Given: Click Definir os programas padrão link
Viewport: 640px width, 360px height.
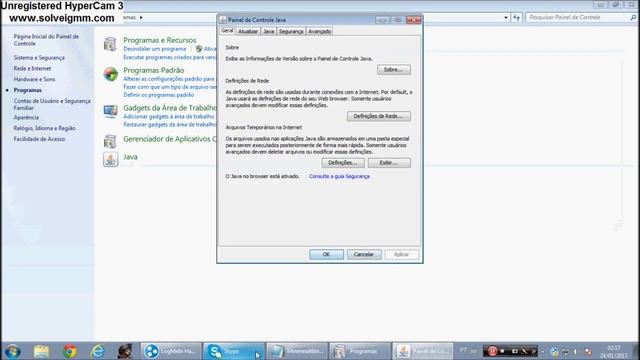Looking at the screenshot, I should point(159,95).
